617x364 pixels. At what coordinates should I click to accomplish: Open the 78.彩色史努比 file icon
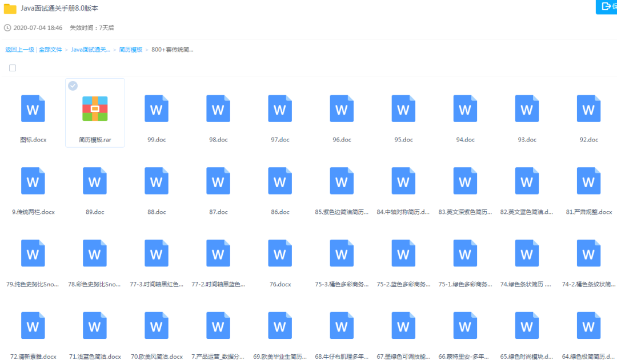coord(95,253)
